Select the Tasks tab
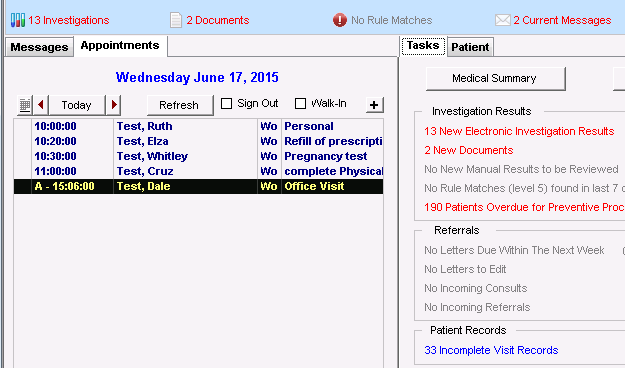The height and width of the screenshot is (368, 625). [x=423, y=45]
